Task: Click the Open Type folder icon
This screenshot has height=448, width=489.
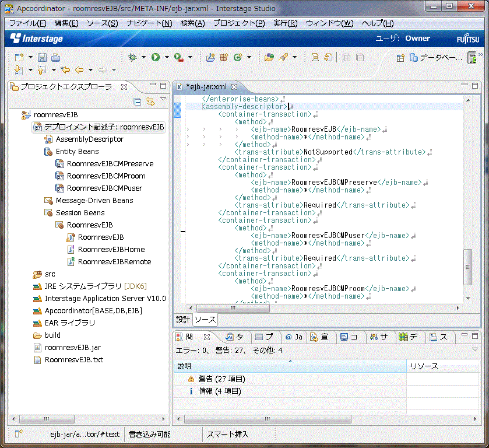Action: tap(269, 57)
